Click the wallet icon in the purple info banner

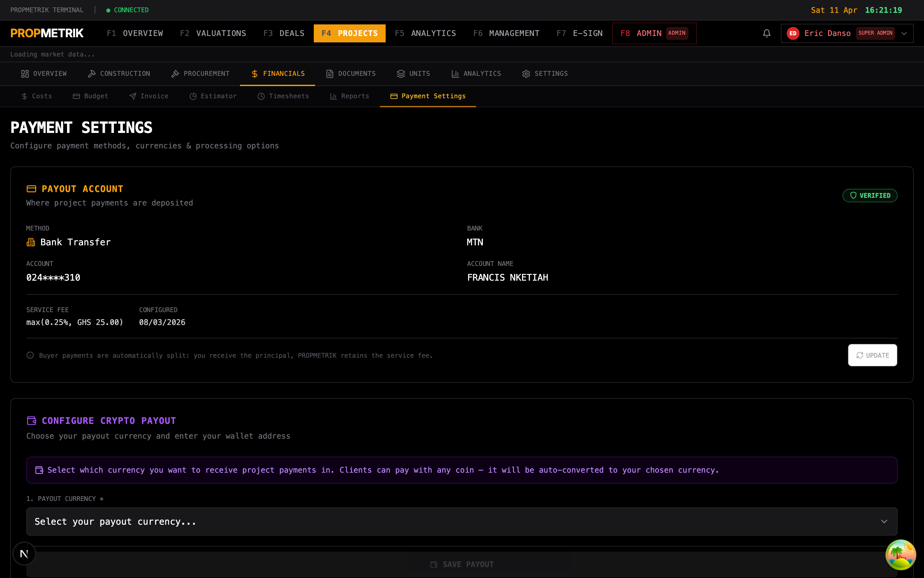point(39,470)
